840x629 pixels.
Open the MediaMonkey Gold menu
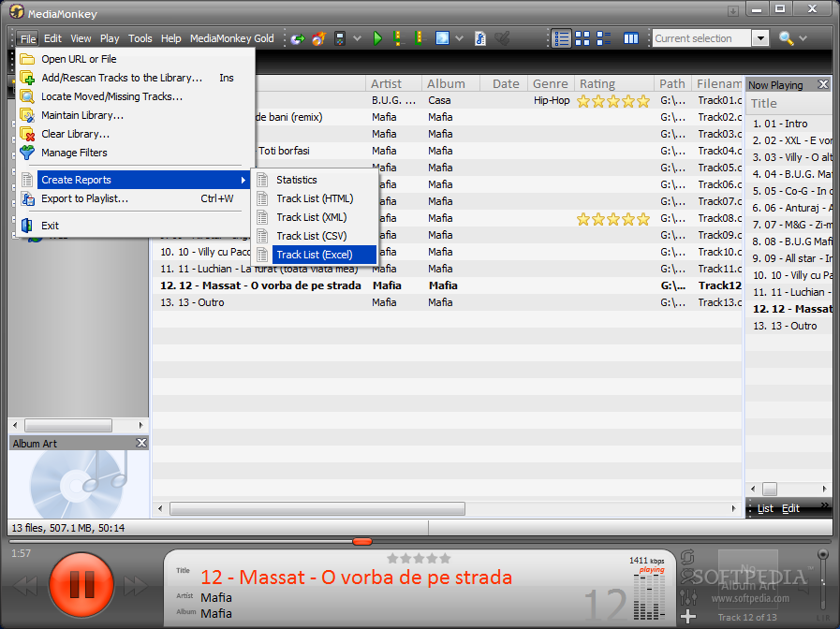pyautogui.click(x=232, y=38)
